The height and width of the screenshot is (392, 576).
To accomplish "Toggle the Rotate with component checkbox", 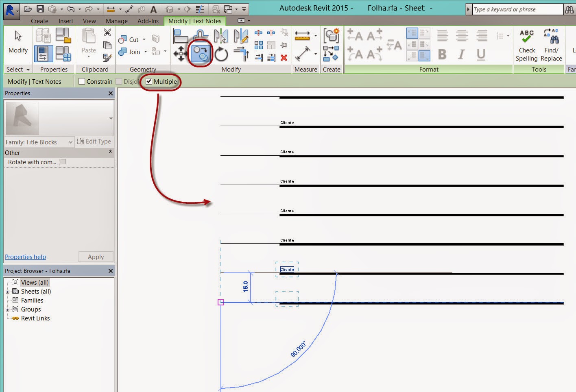I will click(x=63, y=161).
